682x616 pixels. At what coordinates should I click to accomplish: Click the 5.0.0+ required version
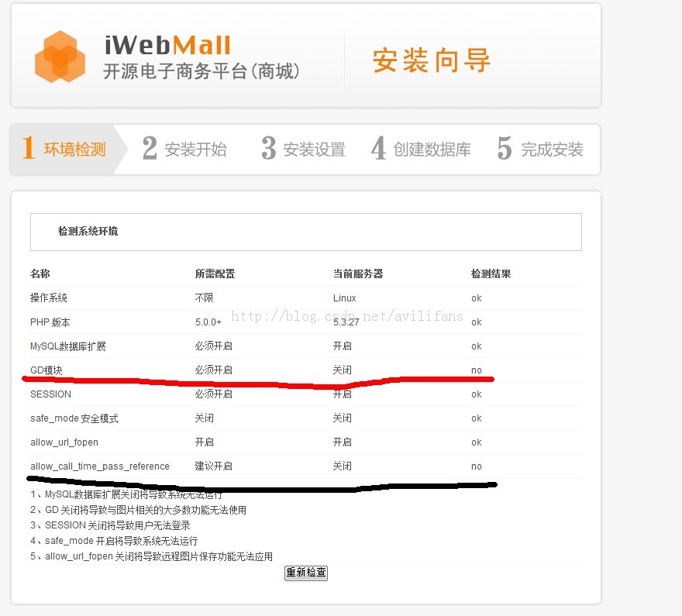(208, 322)
